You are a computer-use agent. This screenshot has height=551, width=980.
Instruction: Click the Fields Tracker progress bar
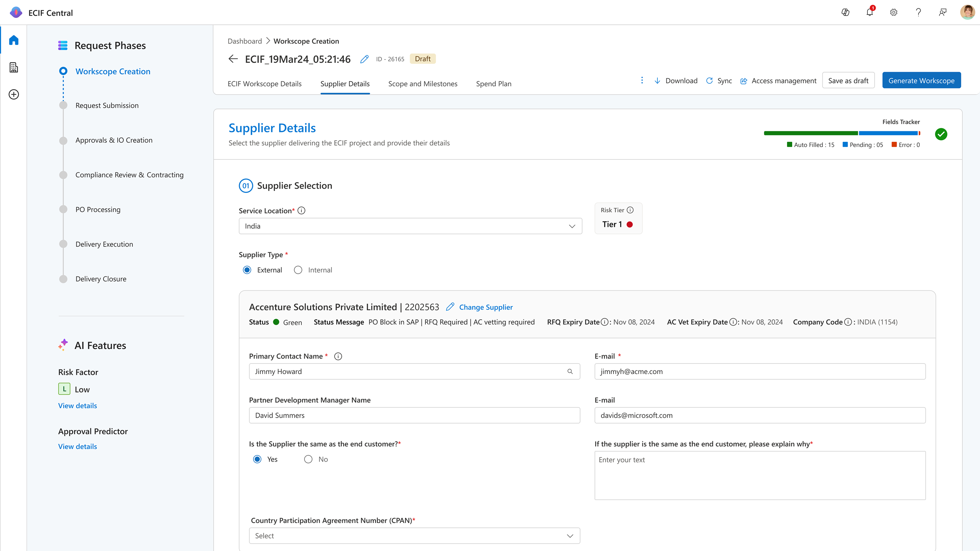coord(842,133)
